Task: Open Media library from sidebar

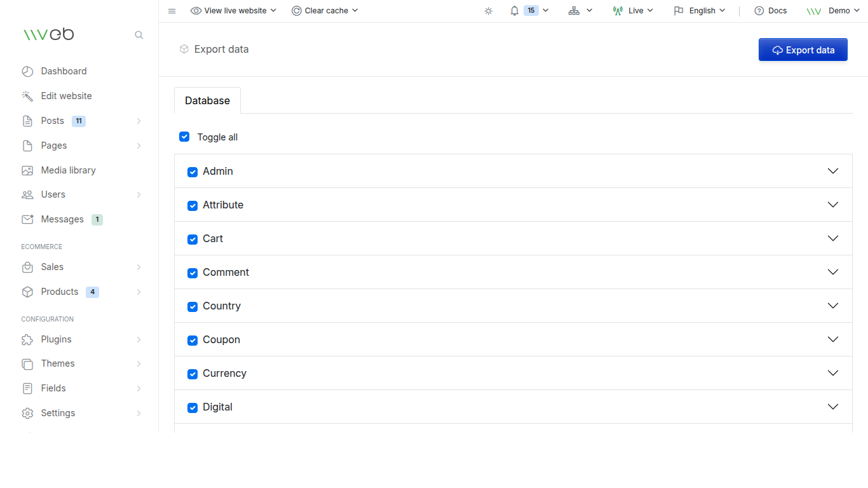Action: tap(68, 170)
